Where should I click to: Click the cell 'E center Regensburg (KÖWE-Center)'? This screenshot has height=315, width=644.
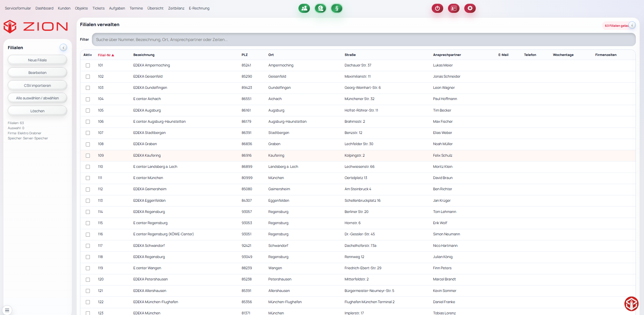tap(163, 234)
